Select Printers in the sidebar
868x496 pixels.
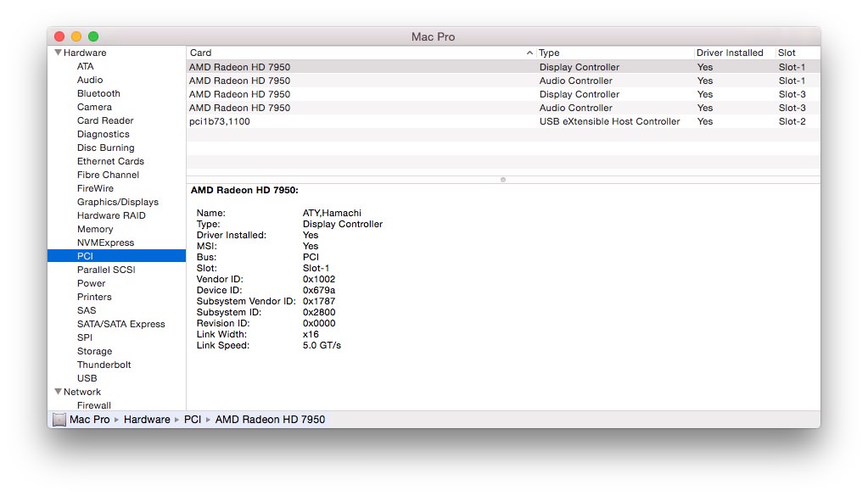pyautogui.click(x=94, y=297)
